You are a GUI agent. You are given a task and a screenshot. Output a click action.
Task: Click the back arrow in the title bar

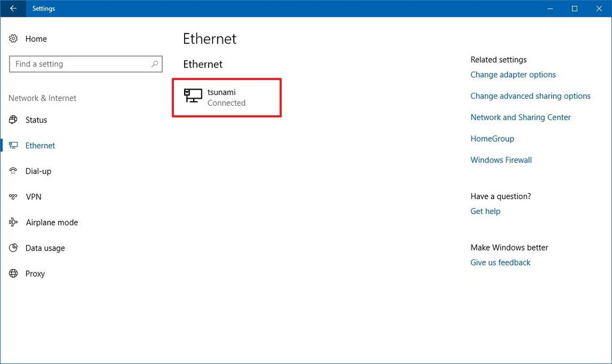tap(13, 8)
